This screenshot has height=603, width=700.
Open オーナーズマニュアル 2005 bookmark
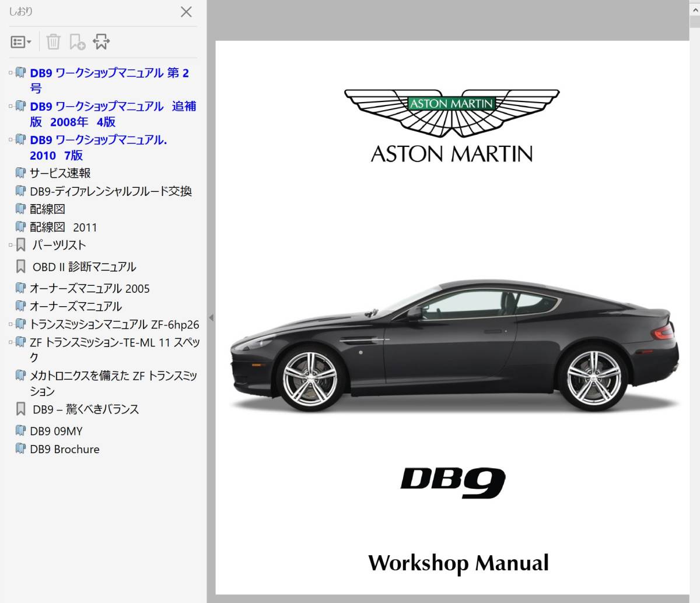pos(89,289)
